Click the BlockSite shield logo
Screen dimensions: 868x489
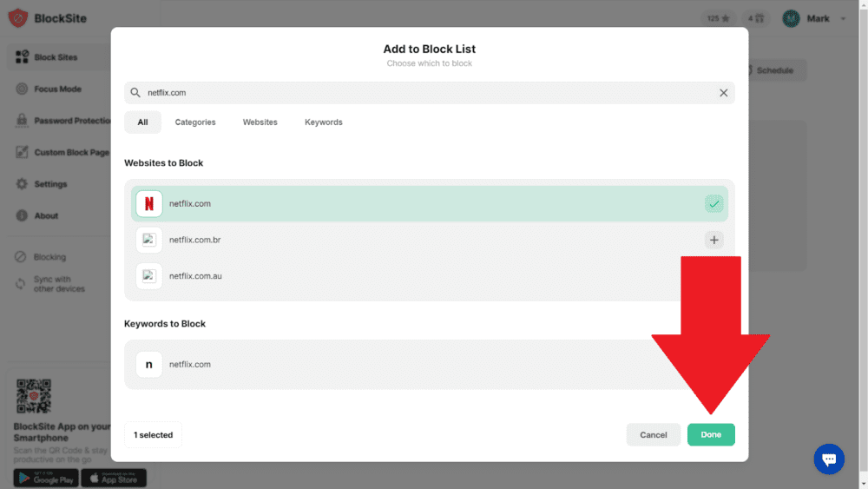18,18
